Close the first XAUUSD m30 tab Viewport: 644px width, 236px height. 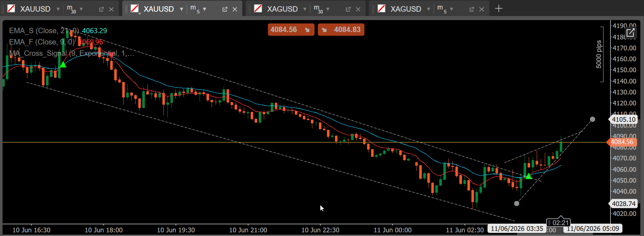click(111, 9)
